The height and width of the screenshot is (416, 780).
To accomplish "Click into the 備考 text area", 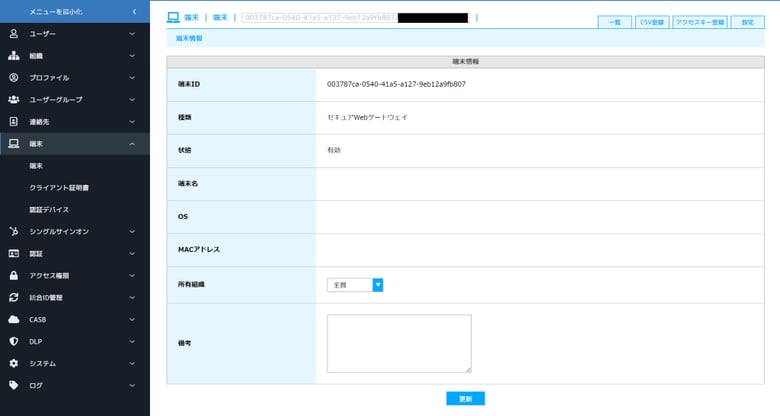I will click(398, 343).
